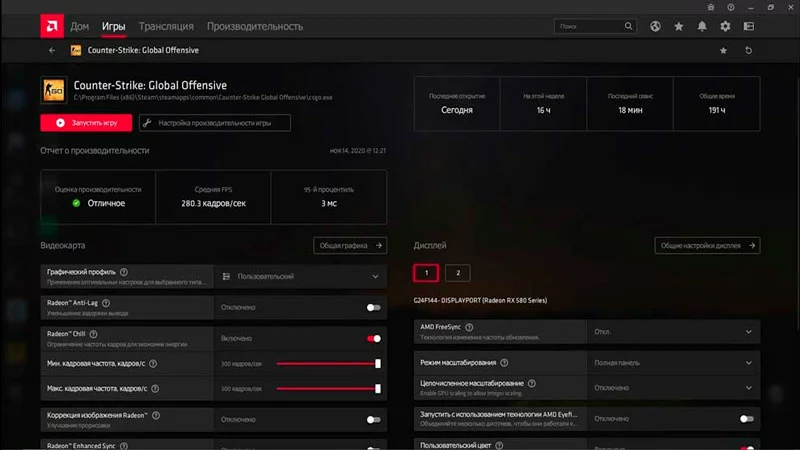Enable Radeon Anti-Lag toggle

pyautogui.click(x=373, y=307)
